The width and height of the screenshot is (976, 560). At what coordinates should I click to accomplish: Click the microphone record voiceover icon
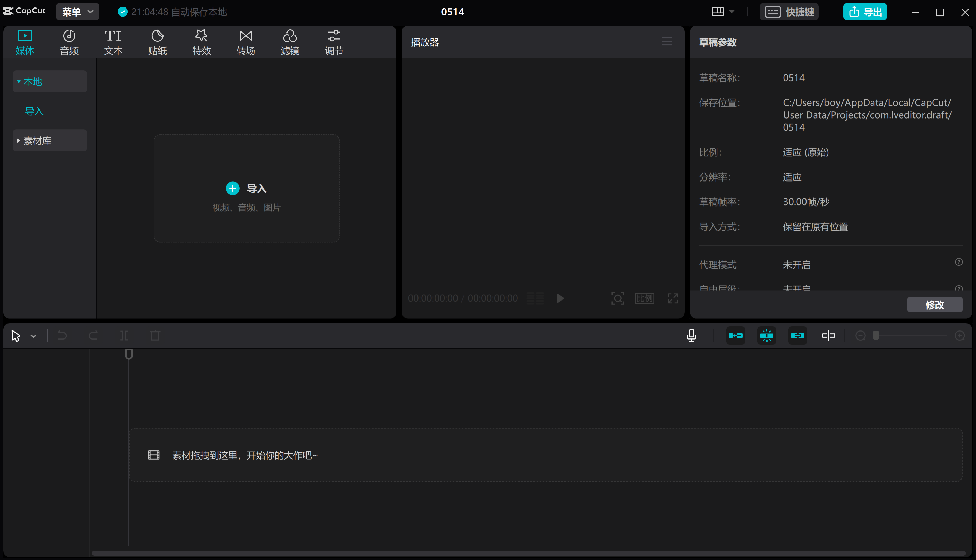(x=691, y=335)
